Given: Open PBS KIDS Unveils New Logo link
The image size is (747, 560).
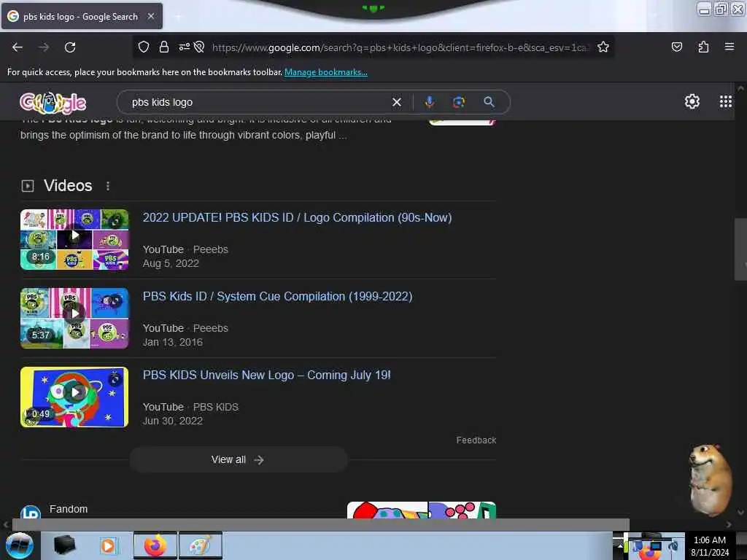Looking at the screenshot, I should 267,376.
